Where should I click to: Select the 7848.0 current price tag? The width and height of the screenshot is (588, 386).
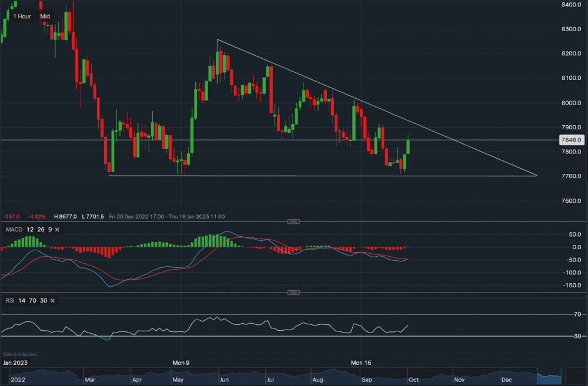(x=572, y=140)
